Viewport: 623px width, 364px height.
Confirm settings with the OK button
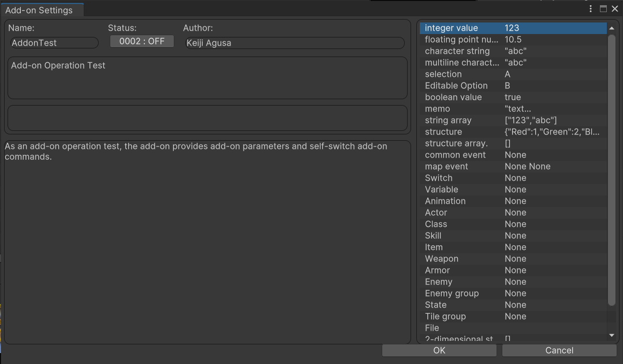coord(438,350)
